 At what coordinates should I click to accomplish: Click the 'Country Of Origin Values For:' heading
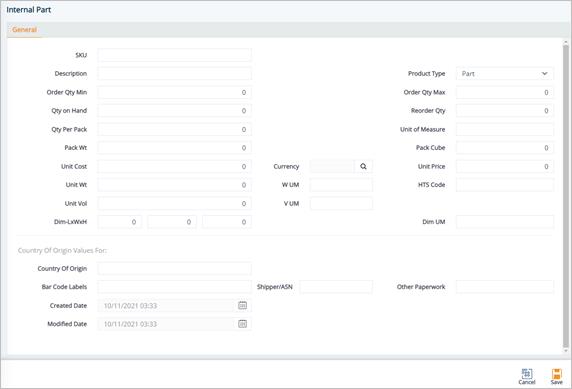point(62,250)
